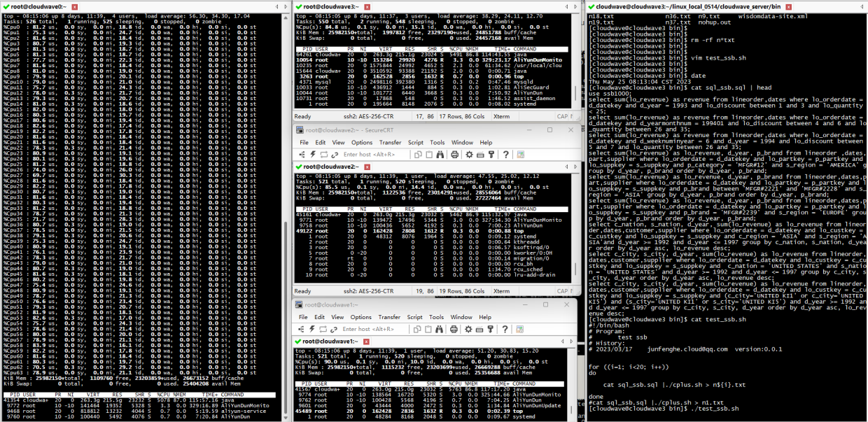Open File menu in cloudwave2 SecureCRT window
Viewport: 868px width, 422px height.
pyautogui.click(x=304, y=143)
